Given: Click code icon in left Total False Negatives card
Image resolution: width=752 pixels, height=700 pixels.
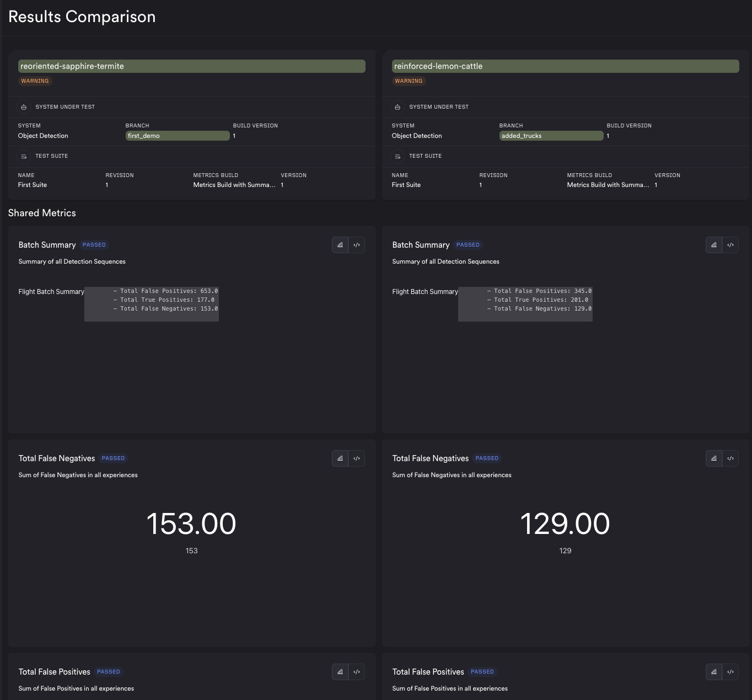Looking at the screenshot, I should (x=357, y=458).
